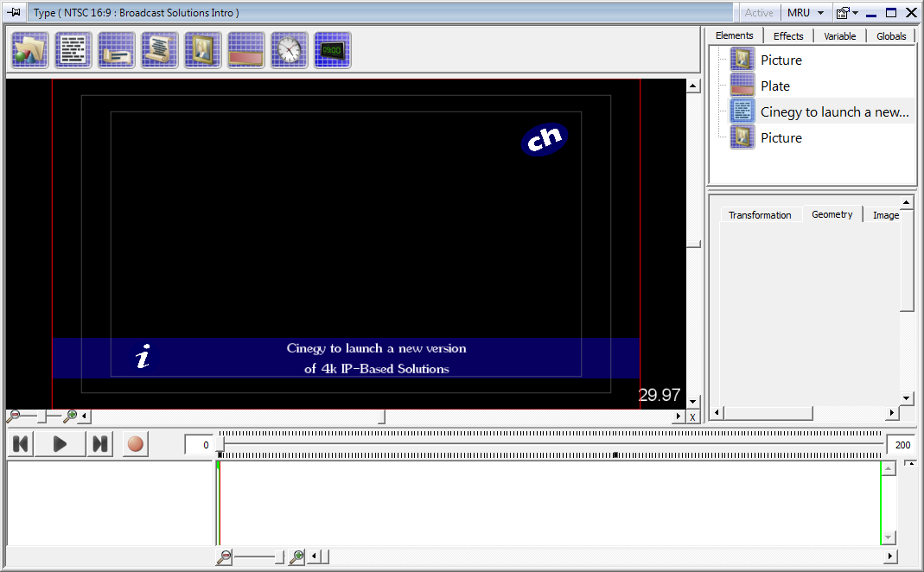This screenshot has width=924, height=572.
Task: Add a digital timer element from toolbar
Action: click(x=333, y=51)
